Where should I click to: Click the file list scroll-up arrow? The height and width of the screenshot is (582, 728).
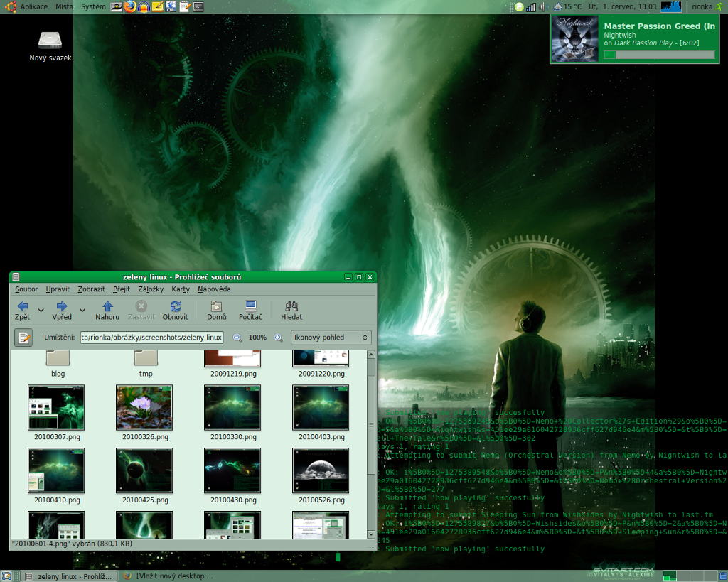click(x=371, y=355)
